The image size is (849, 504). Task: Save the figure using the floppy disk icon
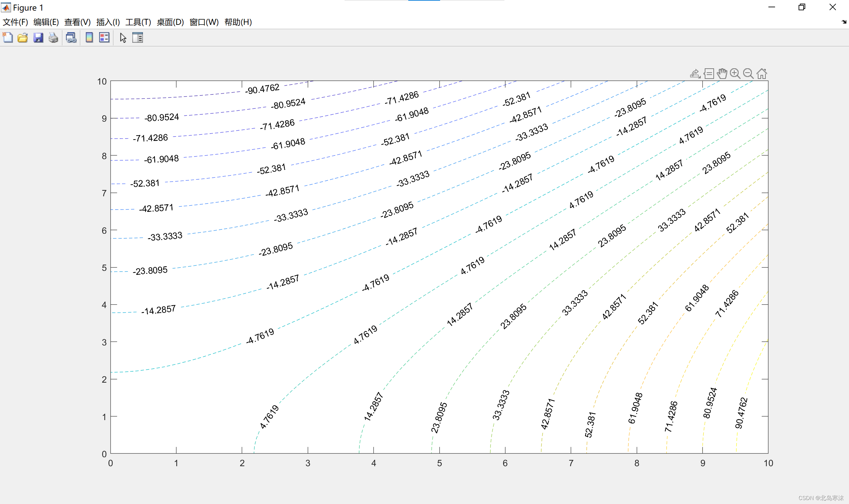38,37
